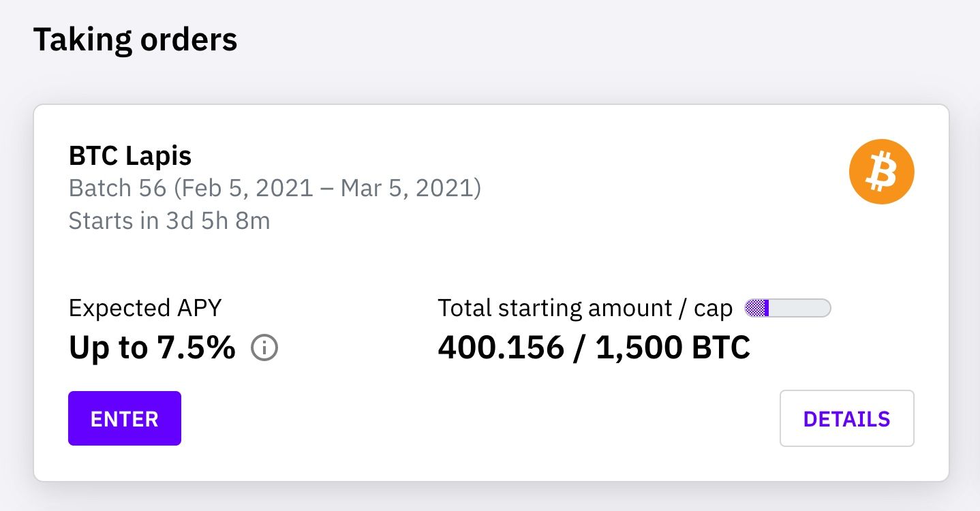Viewport: 980px width, 511px height.
Task: Open the Expected APY info tooltip icon
Action: coord(264,349)
